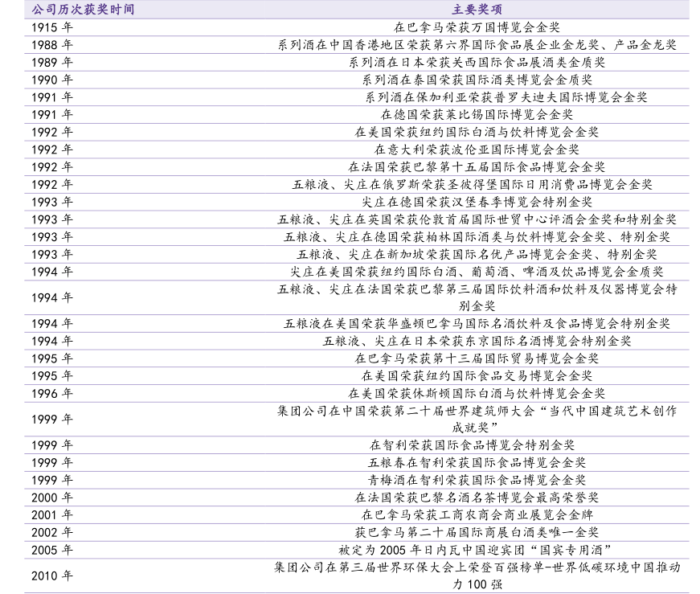Viewport: 700px width, 594px height.
Task: Click the 普罗夫迪夫国际博览会金奖 award row
Action: pyautogui.click(x=477, y=97)
